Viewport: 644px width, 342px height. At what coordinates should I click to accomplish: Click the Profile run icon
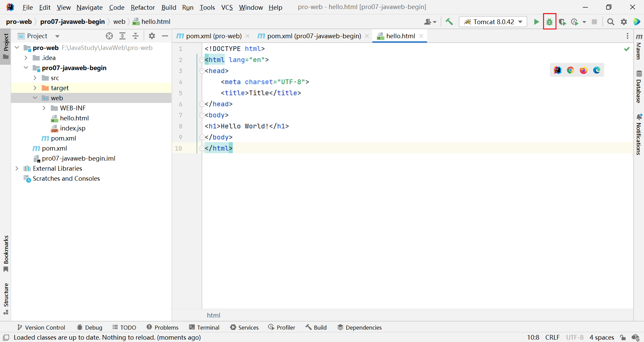click(x=575, y=22)
